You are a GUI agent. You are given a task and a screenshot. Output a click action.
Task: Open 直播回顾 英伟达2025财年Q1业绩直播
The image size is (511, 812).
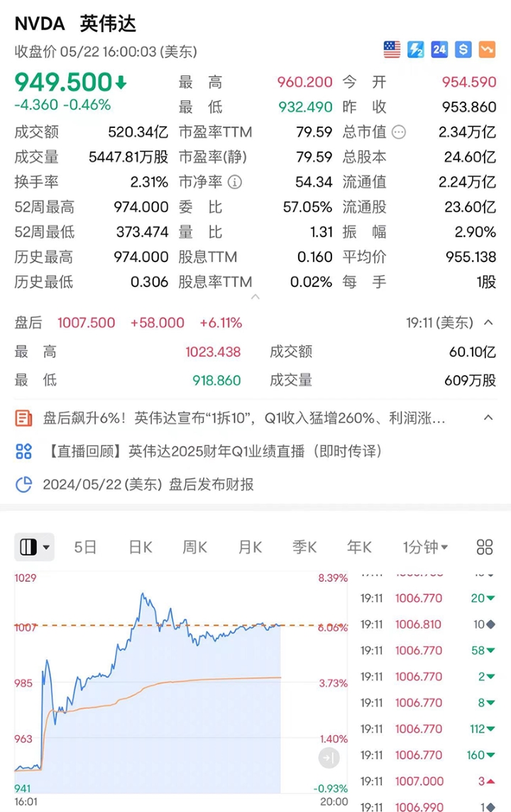click(x=214, y=451)
